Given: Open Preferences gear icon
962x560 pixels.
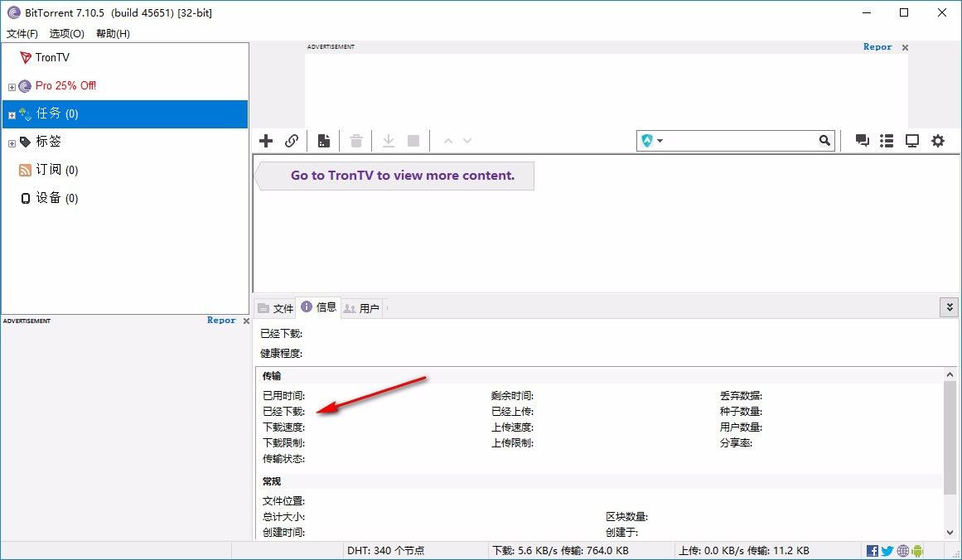Looking at the screenshot, I should pos(938,141).
